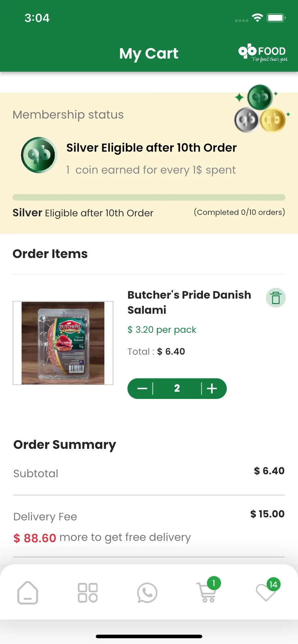The height and width of the screenshot is (644, 298).
Task: Tap the quantity value 2
Action: [177, 388]
